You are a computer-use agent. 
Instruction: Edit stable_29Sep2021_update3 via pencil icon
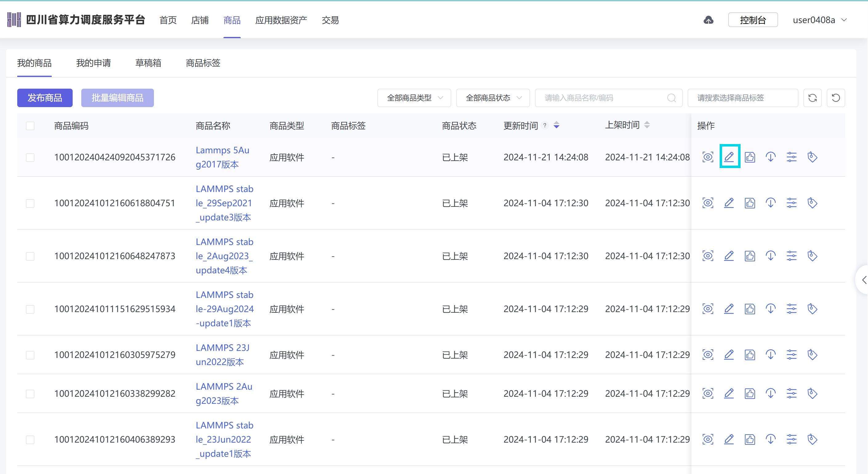click(729, 203)
